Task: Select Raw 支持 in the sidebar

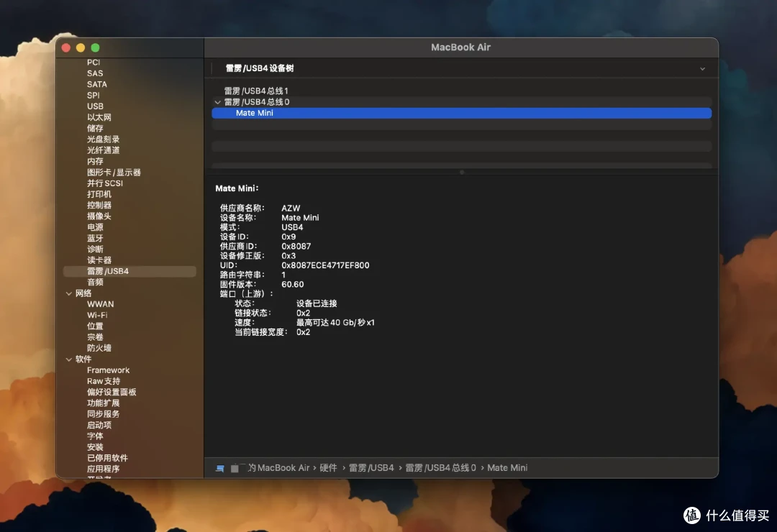Action: pyautogui.click(x=104, y=381)
